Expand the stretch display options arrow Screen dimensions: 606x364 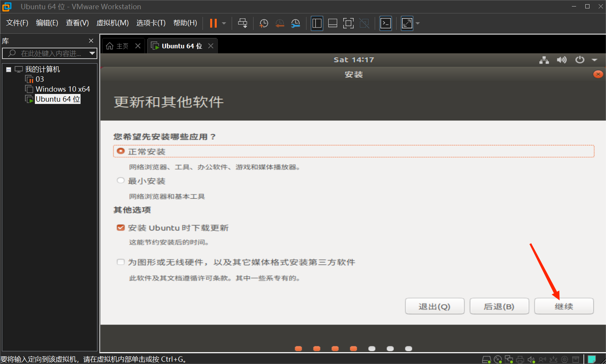click(x=418, y=23)
